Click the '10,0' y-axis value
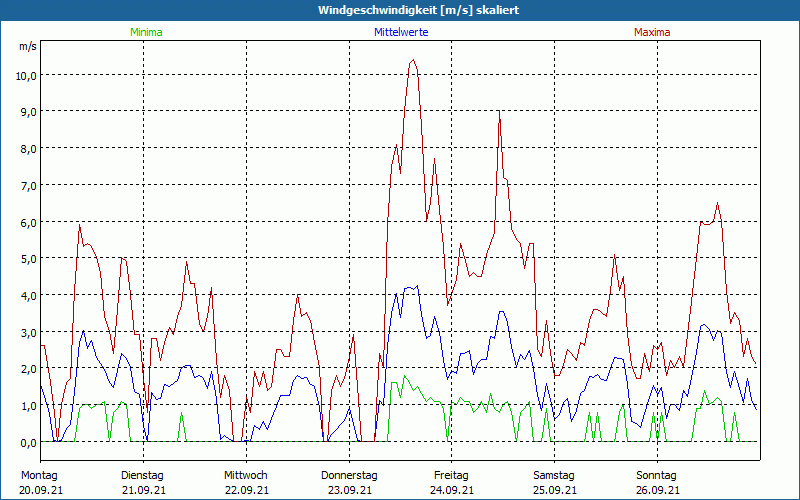Viewport: 800px width, 500px height. point(26,76)
